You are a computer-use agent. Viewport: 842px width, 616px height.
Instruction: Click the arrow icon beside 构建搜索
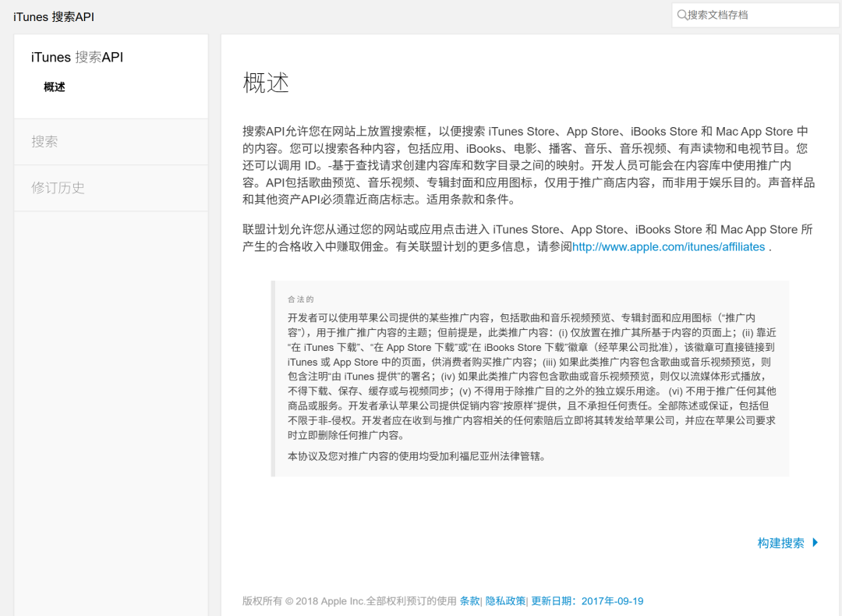(x=815, y=543)
